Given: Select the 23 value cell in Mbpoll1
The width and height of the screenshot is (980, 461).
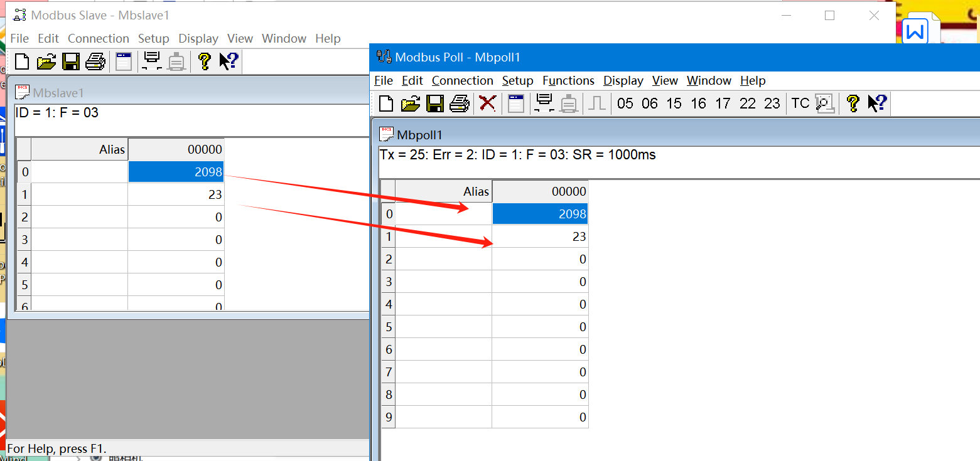Looking at the screenshot, I should (x=540, y=236).
